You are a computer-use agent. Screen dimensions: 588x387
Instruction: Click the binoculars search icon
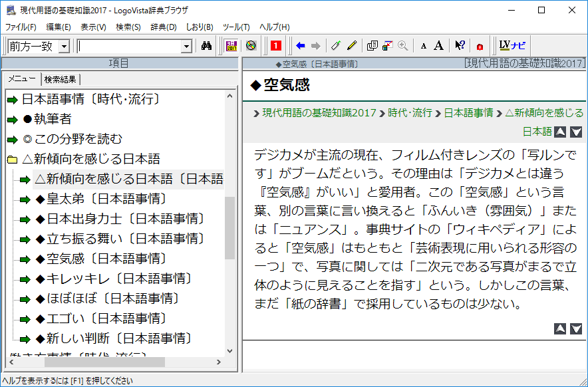point(206,46)
